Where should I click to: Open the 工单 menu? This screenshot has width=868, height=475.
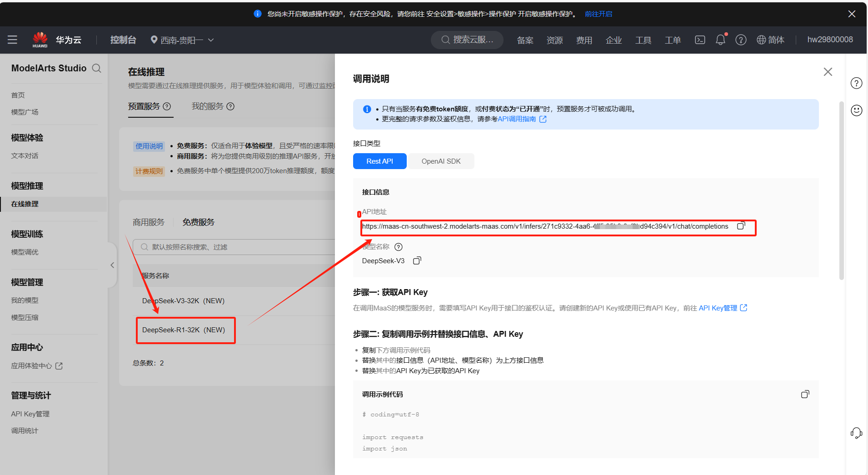click(x=673, y=40)
